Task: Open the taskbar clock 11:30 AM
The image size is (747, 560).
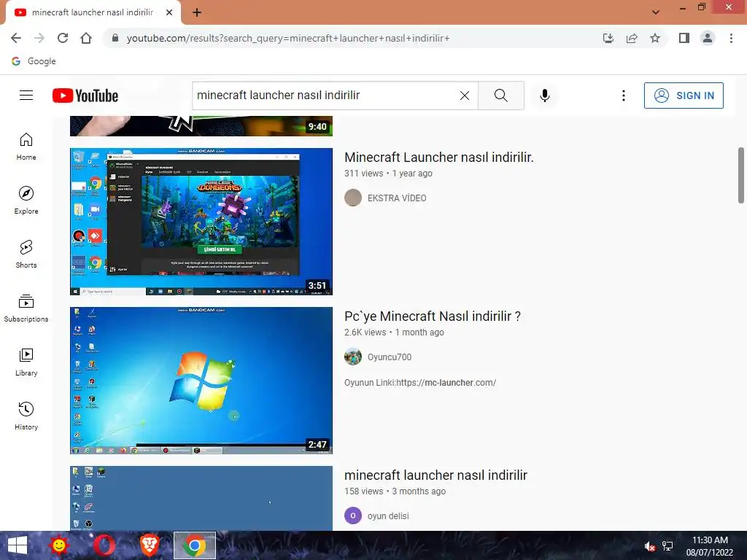Action: point(710,546)
